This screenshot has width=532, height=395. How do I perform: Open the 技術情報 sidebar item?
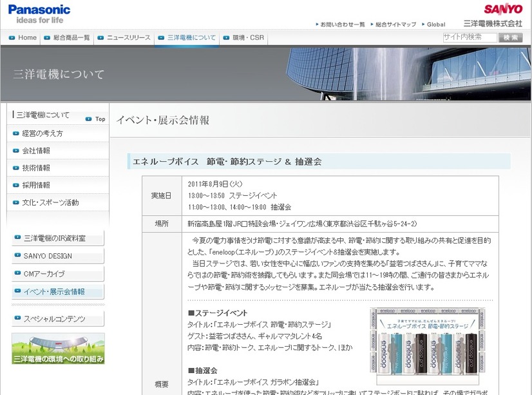click(x=58, y=168)
